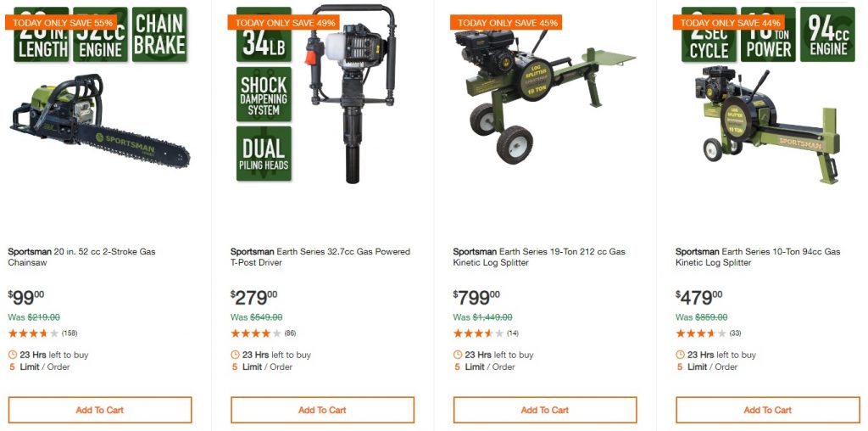Click the clock icon under the $479 price
This screenshot has width=868, height=431.
(681, 355)
